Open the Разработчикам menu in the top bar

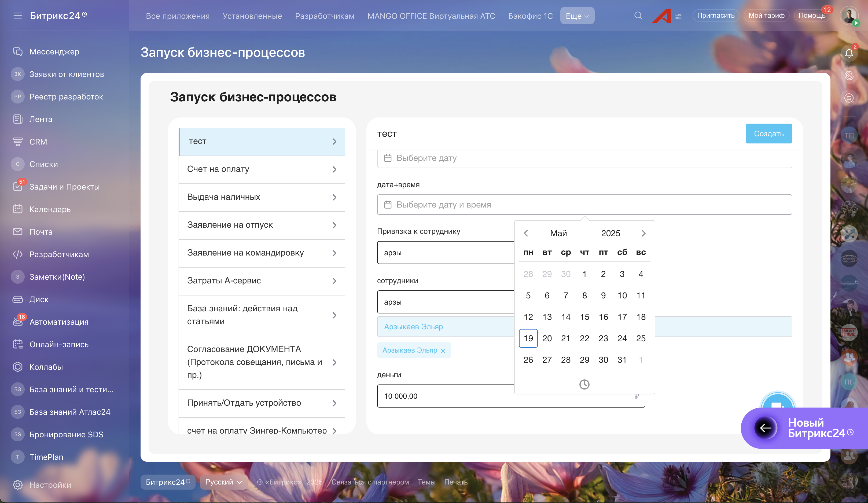[x=325, y=16]
